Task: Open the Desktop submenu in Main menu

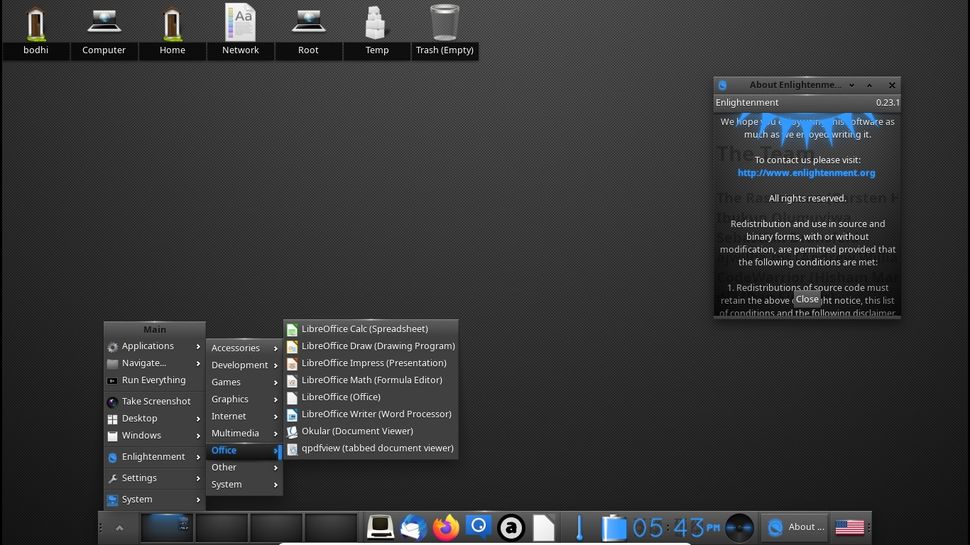Action: 154,418
